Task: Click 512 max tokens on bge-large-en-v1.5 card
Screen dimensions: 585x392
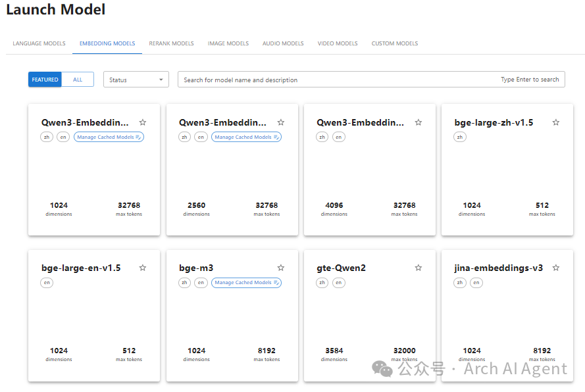Action: pyautogui.click(x=129, y=351)
